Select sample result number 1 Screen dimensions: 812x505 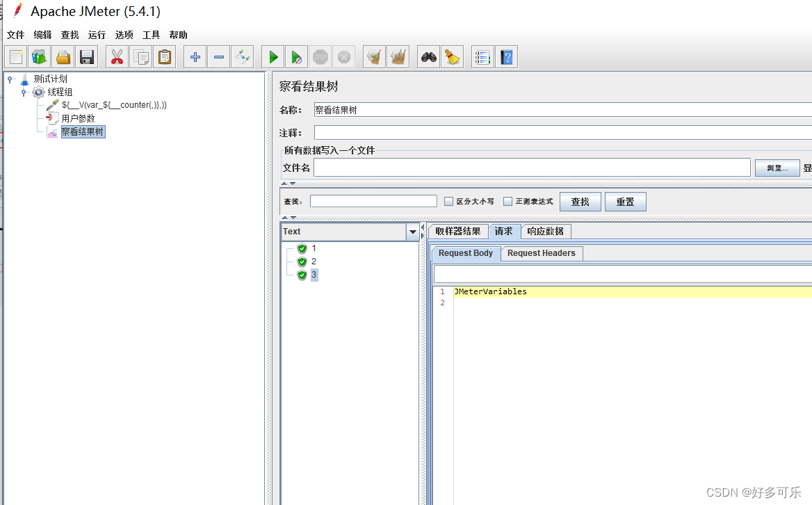click(314, 248)
